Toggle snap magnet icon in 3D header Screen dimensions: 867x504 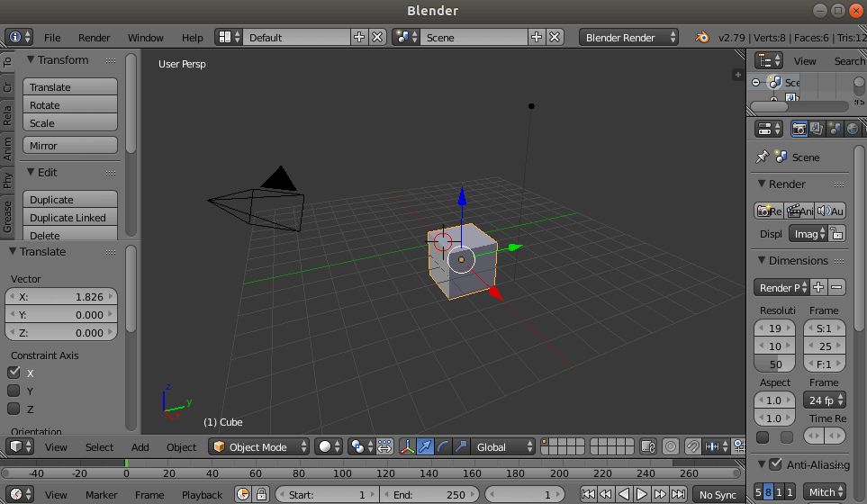tap(692, 446)
